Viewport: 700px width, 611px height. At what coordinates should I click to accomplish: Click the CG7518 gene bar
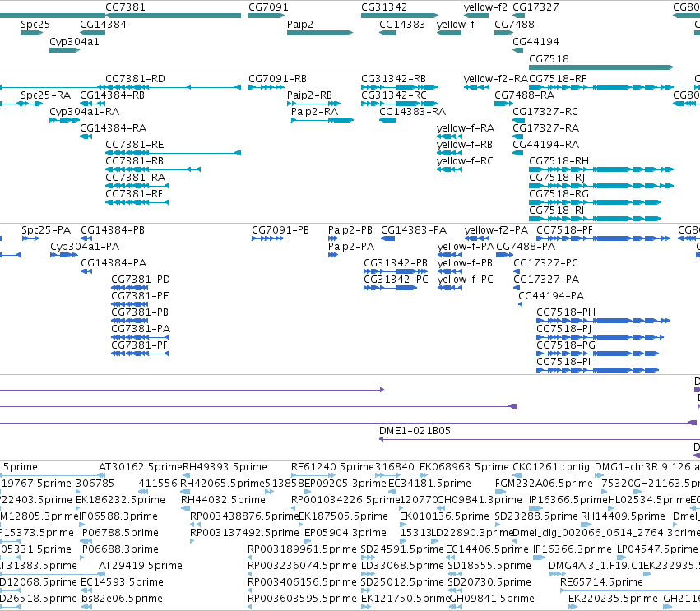(601, 67)
